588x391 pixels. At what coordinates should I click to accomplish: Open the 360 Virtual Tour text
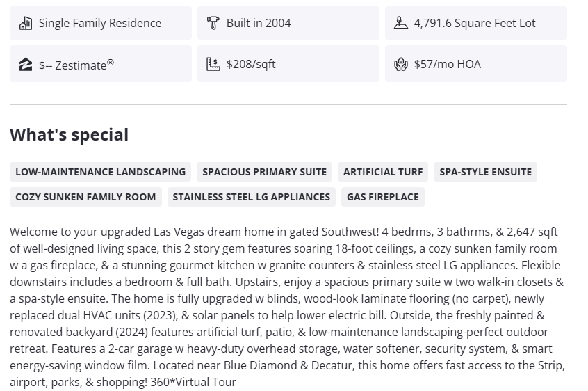tap(197, 382)
